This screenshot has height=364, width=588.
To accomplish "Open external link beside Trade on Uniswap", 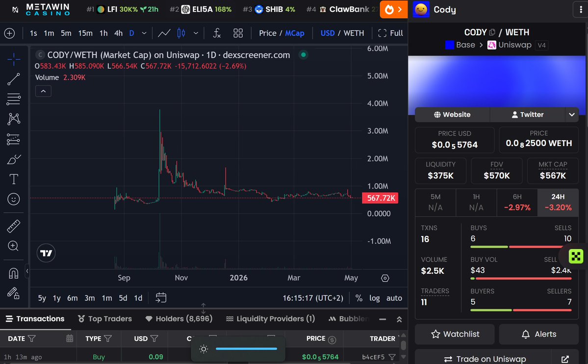I will pos(565,359).
